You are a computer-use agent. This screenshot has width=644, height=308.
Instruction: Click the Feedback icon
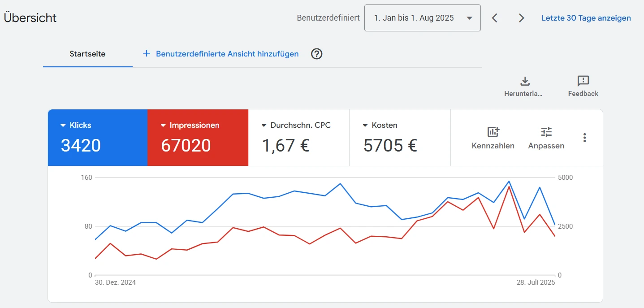pos(583,81)
